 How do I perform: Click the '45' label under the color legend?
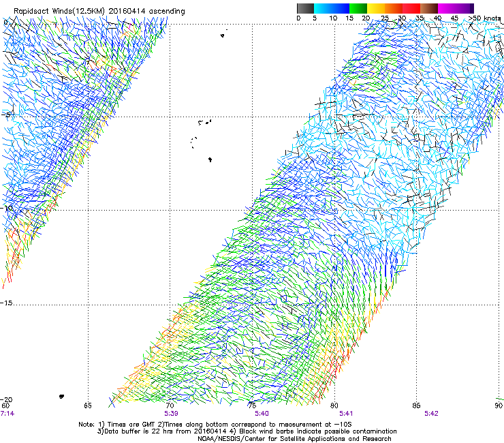tap(454, 18)
